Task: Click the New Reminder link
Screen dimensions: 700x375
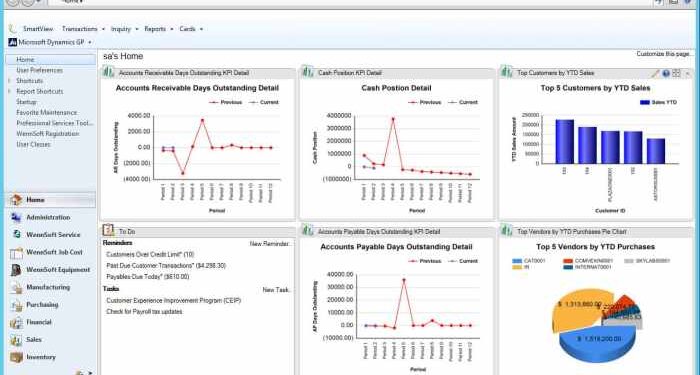Action: (x=271, y=244)
